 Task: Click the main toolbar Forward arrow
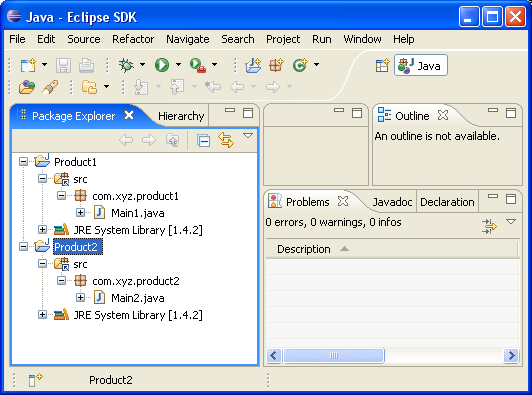(x=273, y=87)
